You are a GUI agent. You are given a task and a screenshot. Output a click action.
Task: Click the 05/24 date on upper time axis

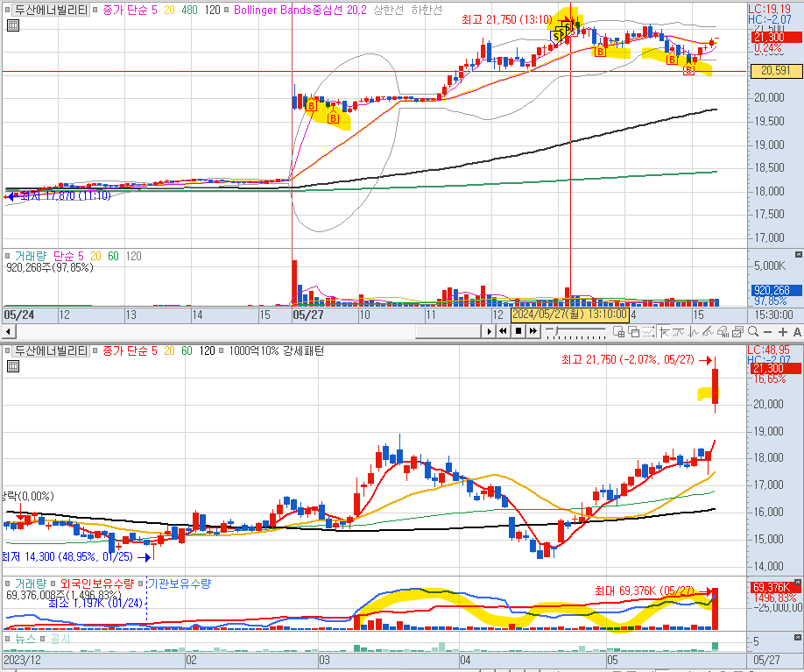click(x=19, y=315)
